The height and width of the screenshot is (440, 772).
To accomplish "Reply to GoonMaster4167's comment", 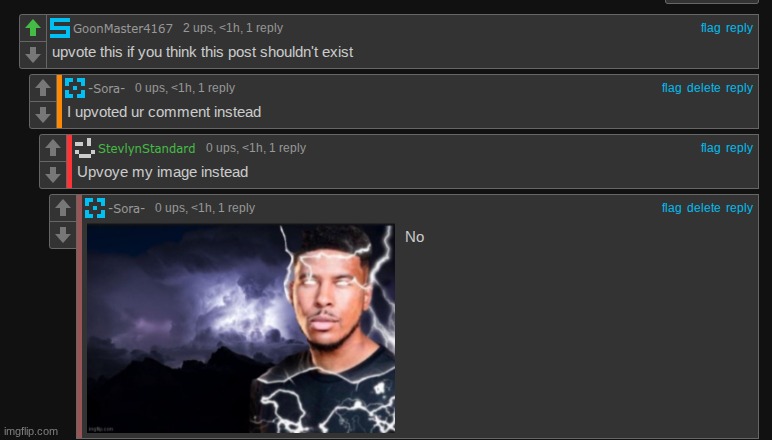I will click(739, 28).
